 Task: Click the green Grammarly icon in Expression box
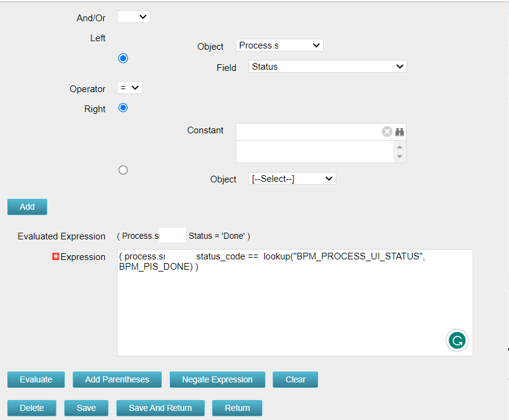457,340
